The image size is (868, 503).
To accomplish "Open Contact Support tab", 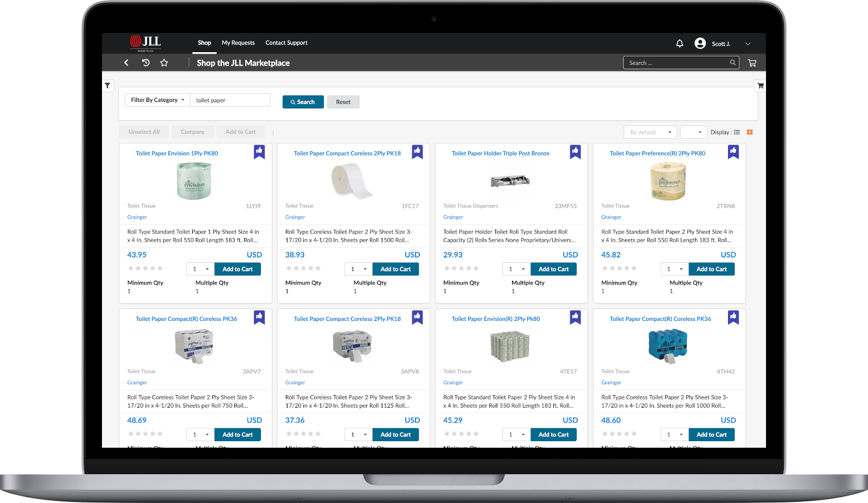I will [x=286, y=43].
